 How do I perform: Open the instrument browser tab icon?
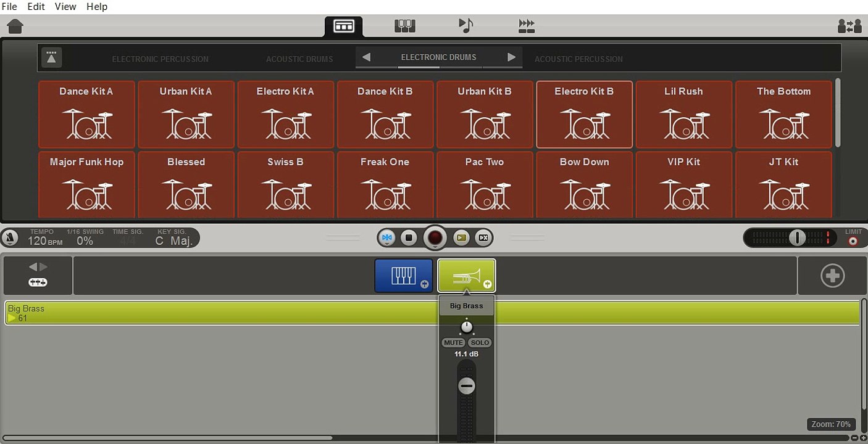[343, 26]
